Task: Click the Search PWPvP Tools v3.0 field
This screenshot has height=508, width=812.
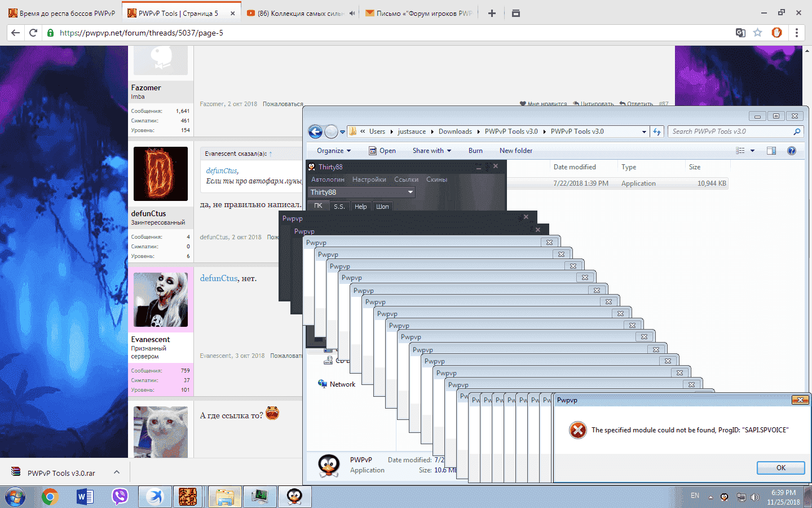Action: coord(730,132)
